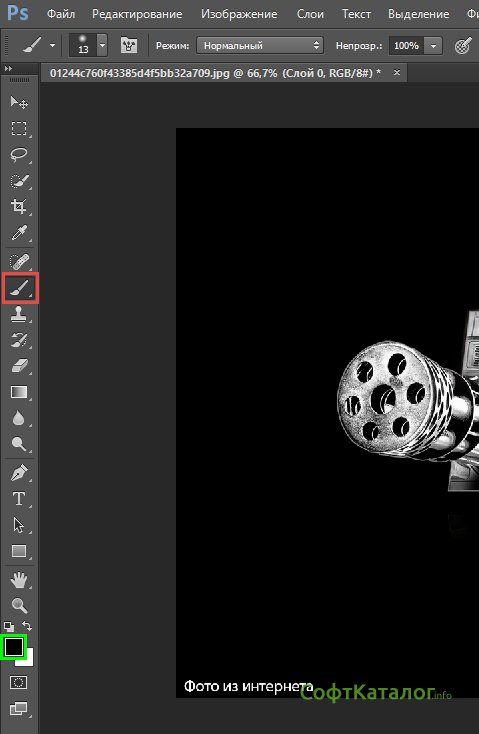Screen dimensions: 479x734
Task: Select the Lasso tool
Action: point(19,154)
